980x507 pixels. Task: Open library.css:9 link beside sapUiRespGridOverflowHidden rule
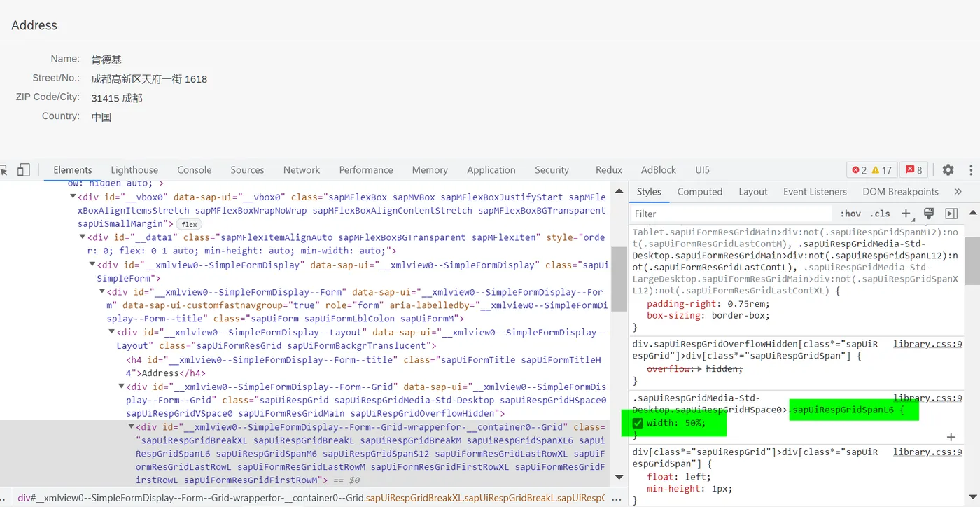[927, 344]
